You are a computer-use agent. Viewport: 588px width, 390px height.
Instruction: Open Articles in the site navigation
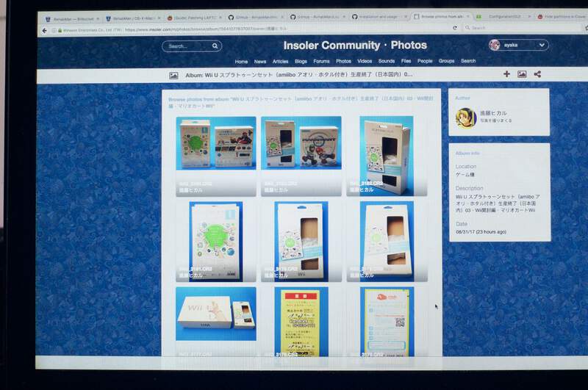click(280, 61)
